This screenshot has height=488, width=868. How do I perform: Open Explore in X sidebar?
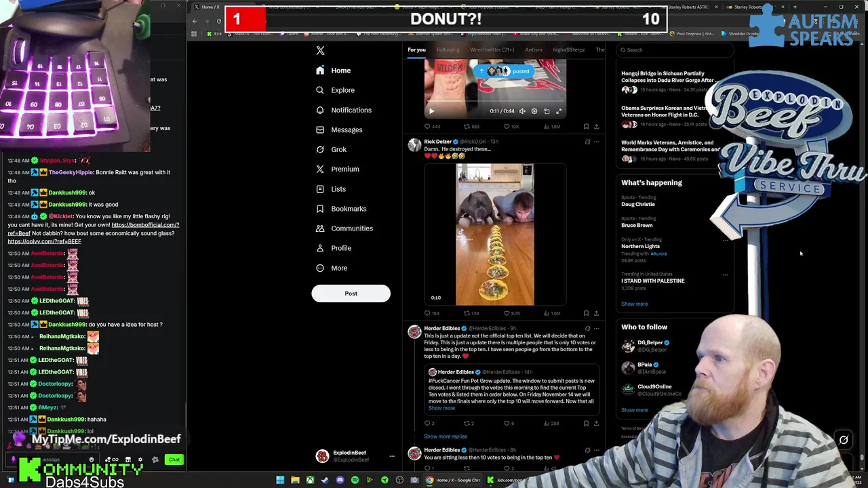(x=335, y=90)
